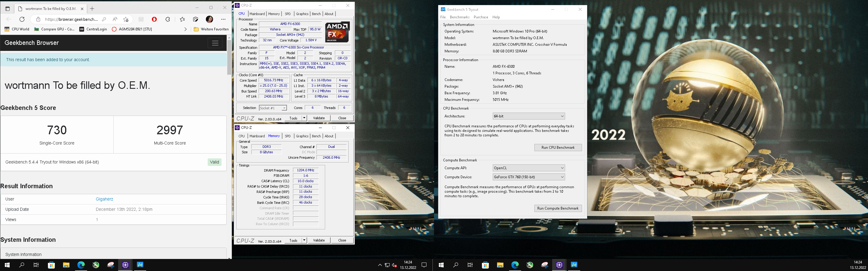Open File menu in Geekbench 5
This screenshot has width=868, height=271.
443,17
